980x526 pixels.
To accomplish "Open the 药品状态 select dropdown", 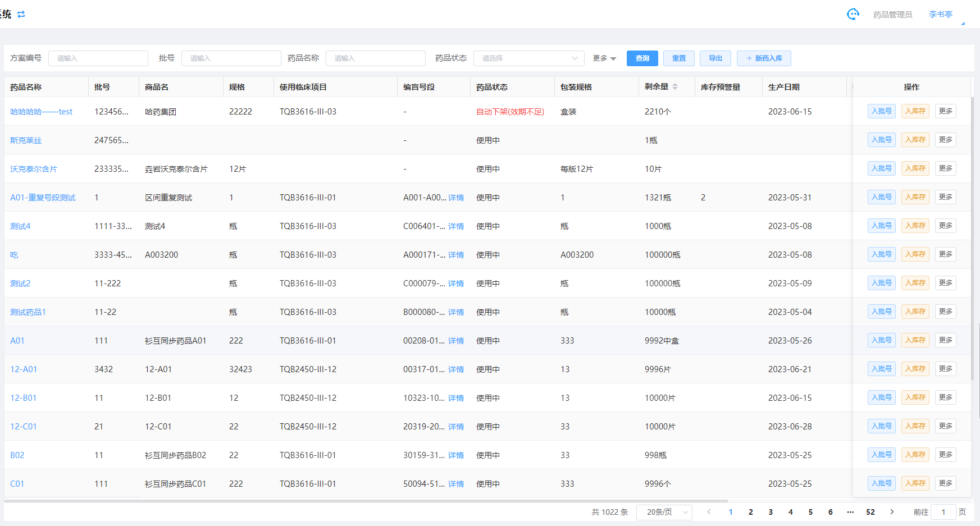I will 529,58.
